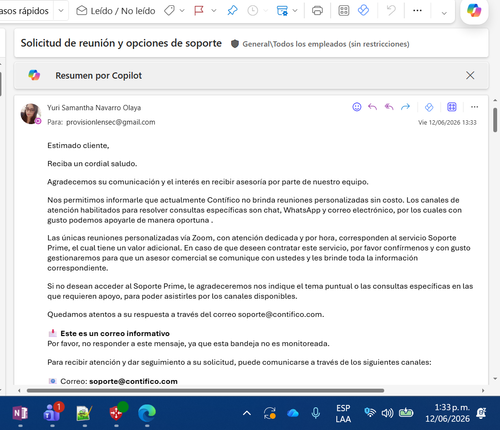Expand the Pasos rápidos dropdown arrow
Image resolution: width=500 pixels, height=430 pixels.
(x=61, y=11)
